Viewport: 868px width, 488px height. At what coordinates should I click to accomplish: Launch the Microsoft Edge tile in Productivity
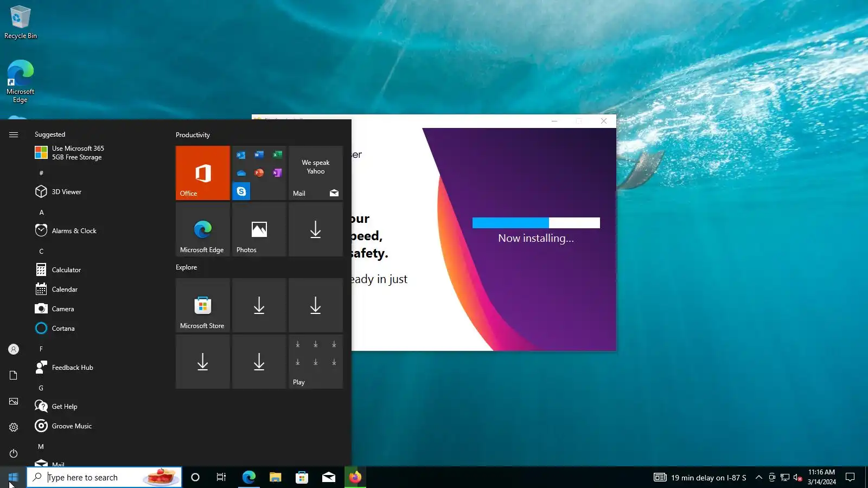click(x=202, y=229)
